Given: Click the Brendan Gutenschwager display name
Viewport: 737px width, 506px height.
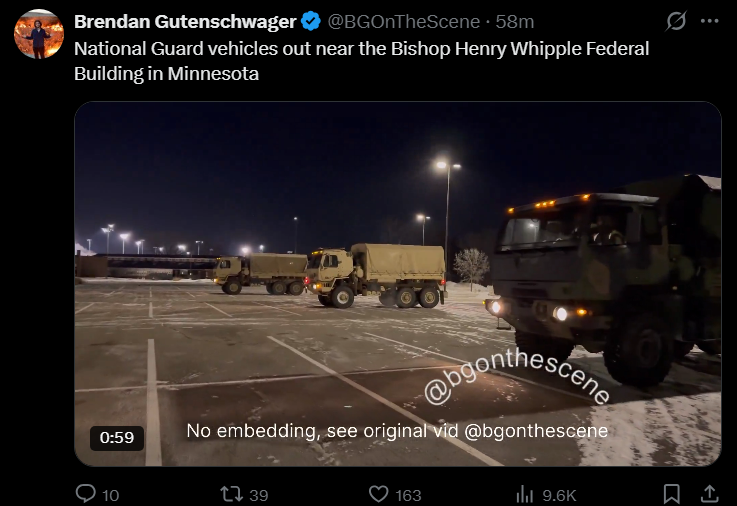Looking at the screenshot, I should [x=185, y=22].
